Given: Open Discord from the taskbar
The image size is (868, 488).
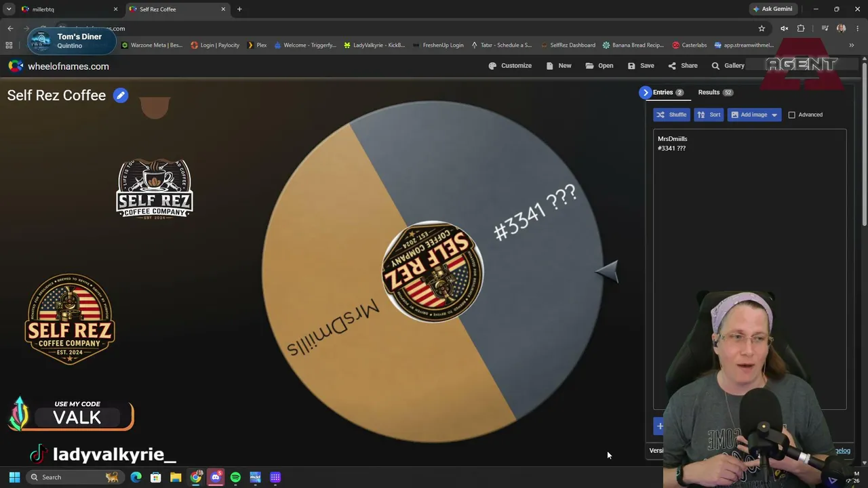Looking at the screenshot, I should 216,477.
